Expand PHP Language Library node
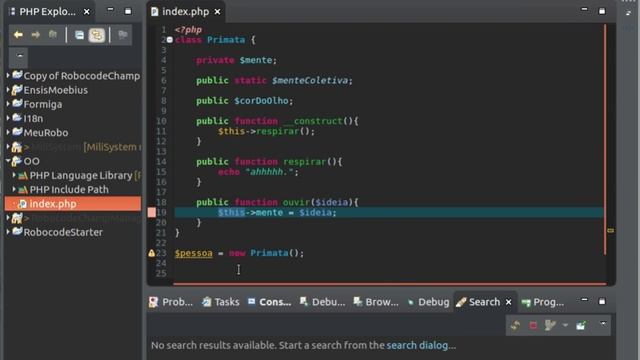 14,175
